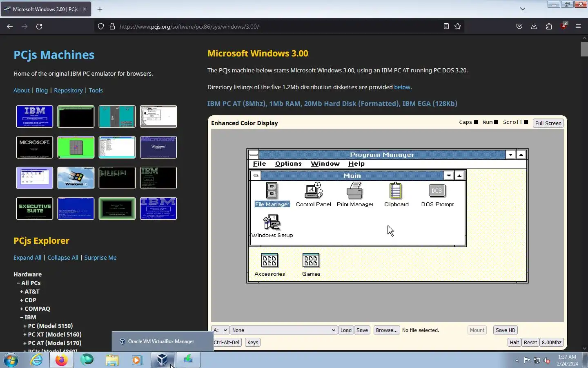
Task: Click the Save to Pocket icon
Action: pyautogui.click(x=519, y=27)
